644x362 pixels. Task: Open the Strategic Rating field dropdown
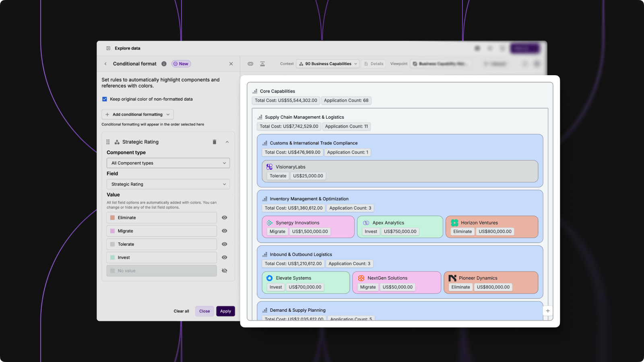coord(168,184)
